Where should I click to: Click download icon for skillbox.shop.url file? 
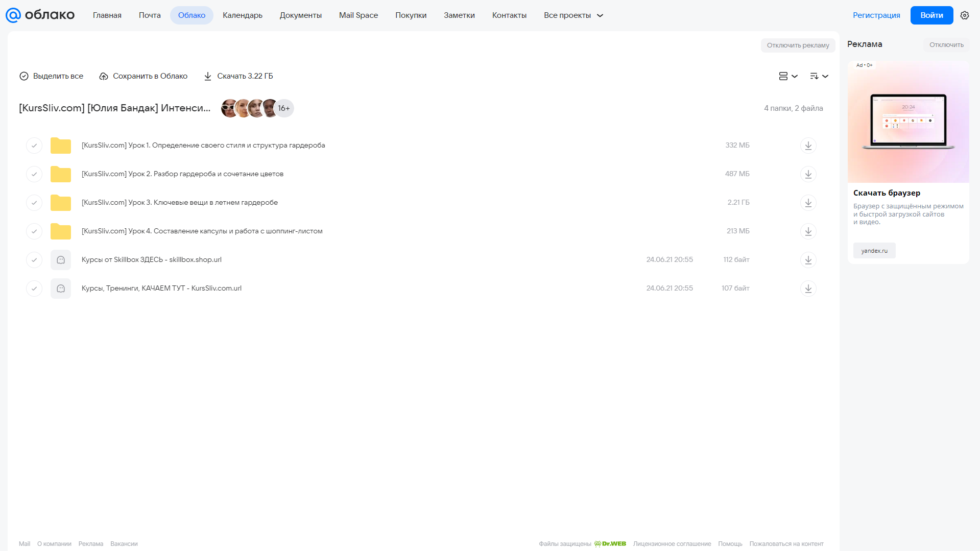click(x=808, y=260)
